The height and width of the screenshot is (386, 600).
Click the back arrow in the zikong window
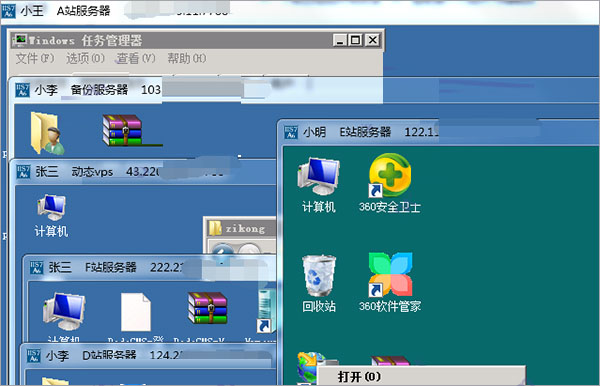(x=223, y=251)
